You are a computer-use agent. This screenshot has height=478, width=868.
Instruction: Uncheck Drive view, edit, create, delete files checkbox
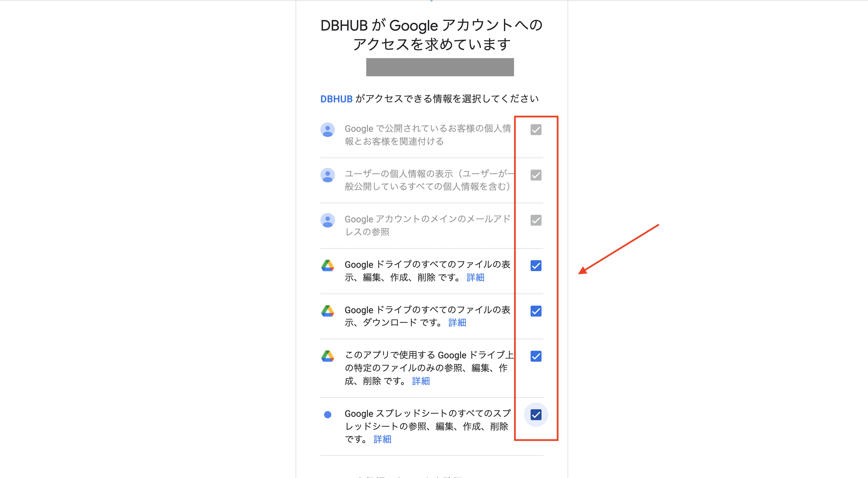(x=536, y=266)
